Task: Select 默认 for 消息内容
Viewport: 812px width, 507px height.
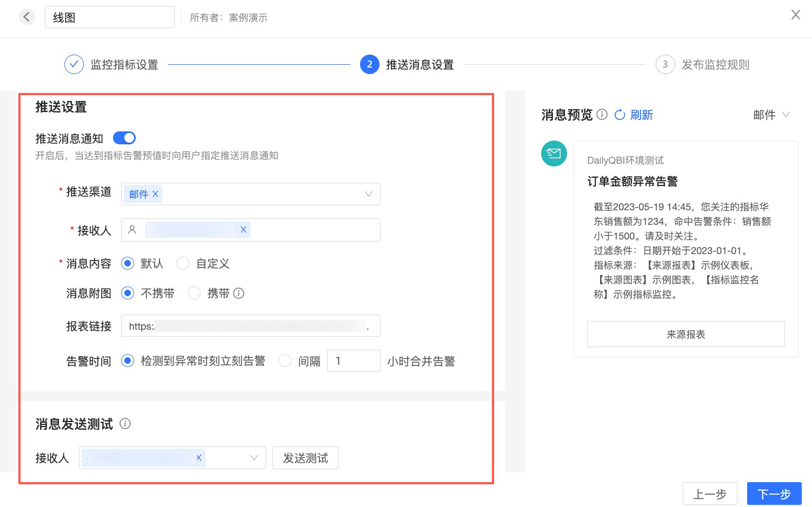Action: [x=128, y=263]
